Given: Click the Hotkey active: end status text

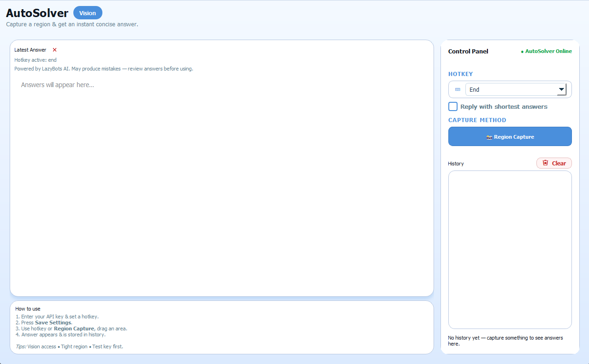Looking at the screenshot, I should [x=35, y=59].
